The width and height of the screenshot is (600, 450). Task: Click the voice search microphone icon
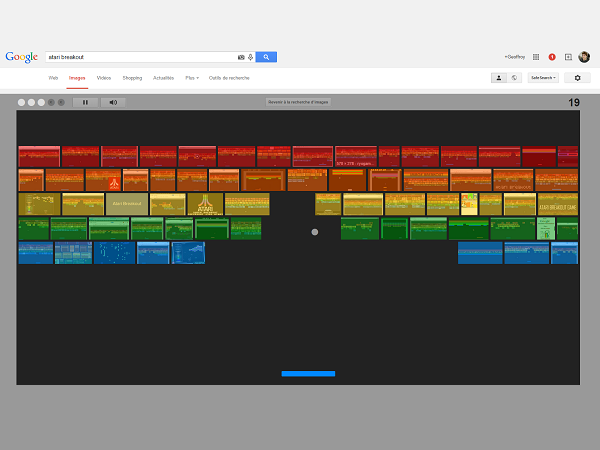click(x=250, y=57)
